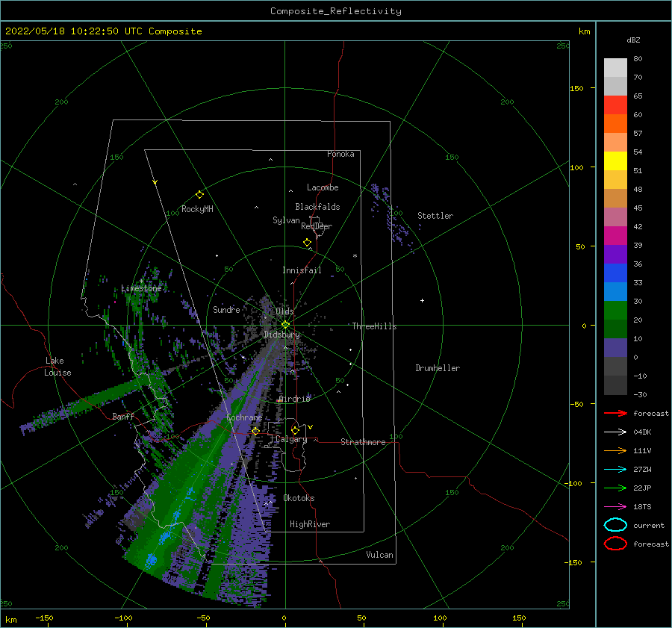
Task: Click the Airdrie city label
Action: pos(294,399)
